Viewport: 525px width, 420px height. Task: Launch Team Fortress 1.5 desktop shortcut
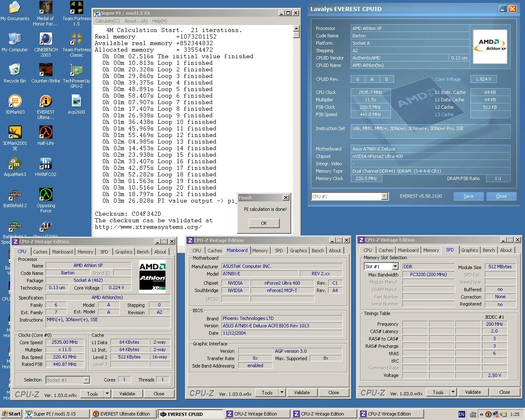[x=76, y=14]
